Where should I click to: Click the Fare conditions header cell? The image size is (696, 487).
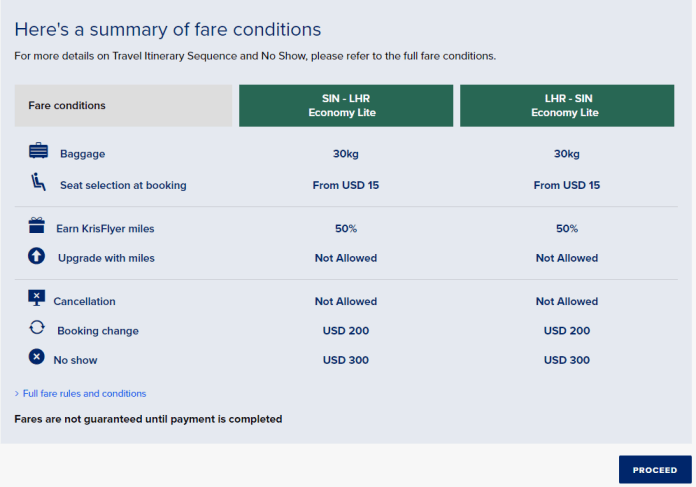[123, 106]
